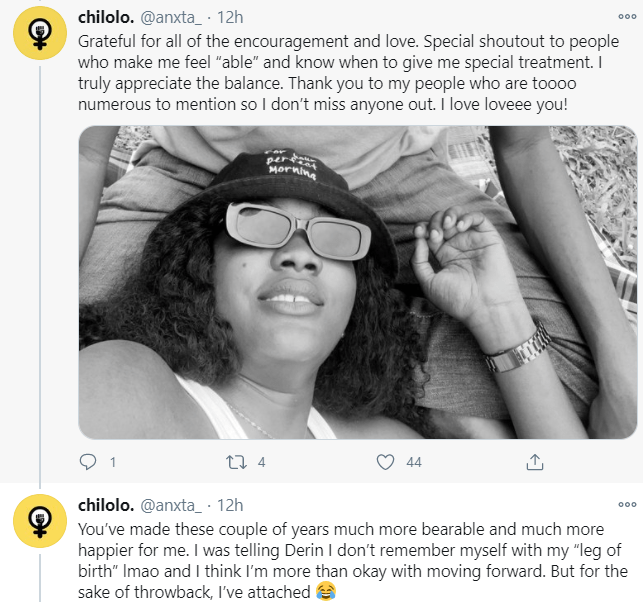Click the retweet count 4
This screenshot has width=643, height=602.
point(261,462)
